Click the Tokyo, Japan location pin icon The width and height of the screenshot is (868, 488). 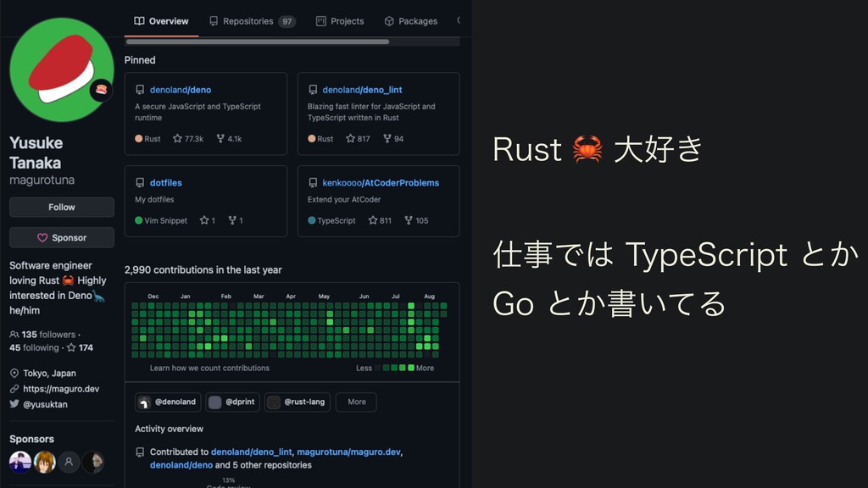14,373
